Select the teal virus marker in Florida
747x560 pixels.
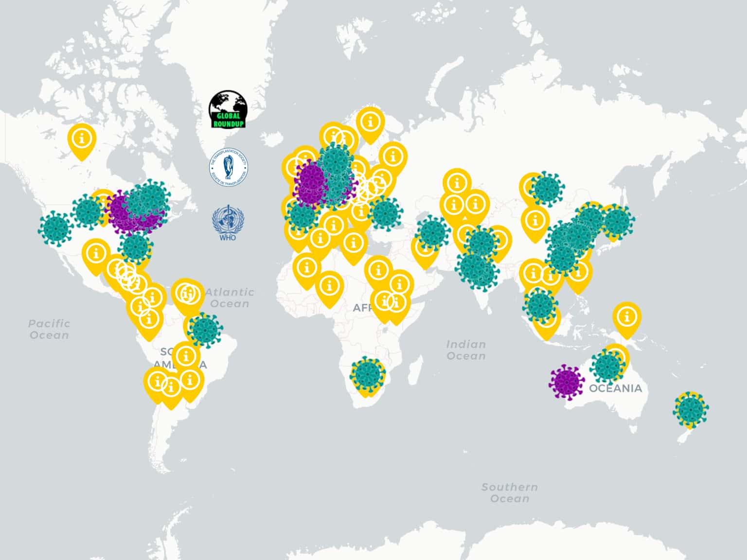pyautogui.click(x=136, y=246)
